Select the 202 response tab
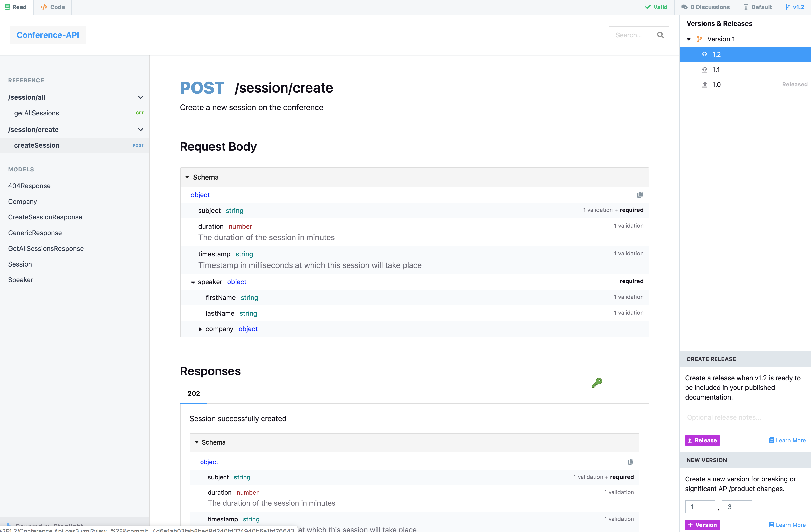 coord(194,393)
